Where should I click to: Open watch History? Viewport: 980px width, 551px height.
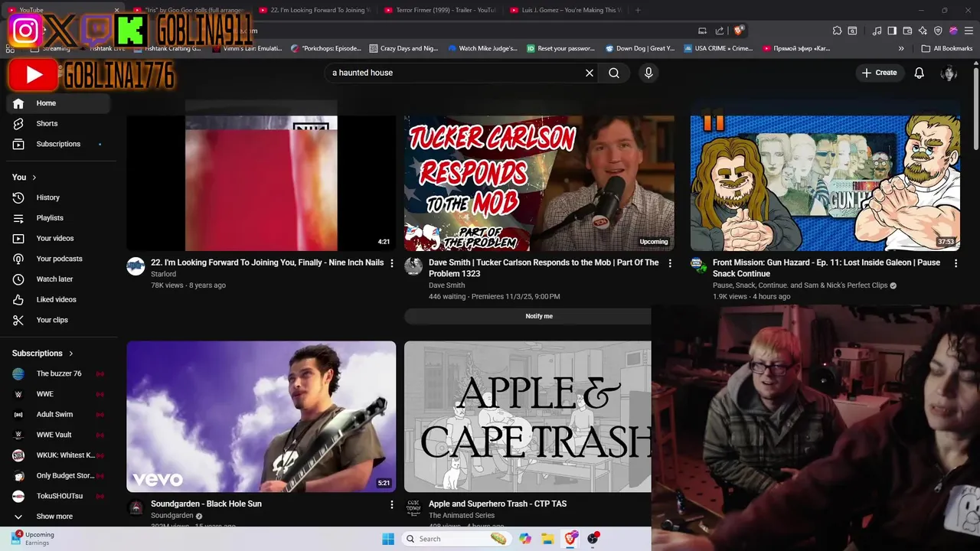click(59, 197)
